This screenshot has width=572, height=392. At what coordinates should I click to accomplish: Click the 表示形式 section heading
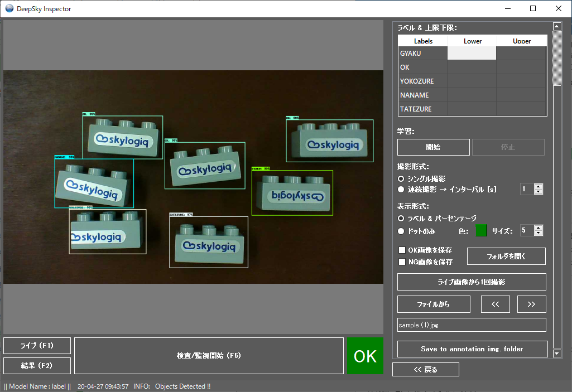click(x=413, y=206)
